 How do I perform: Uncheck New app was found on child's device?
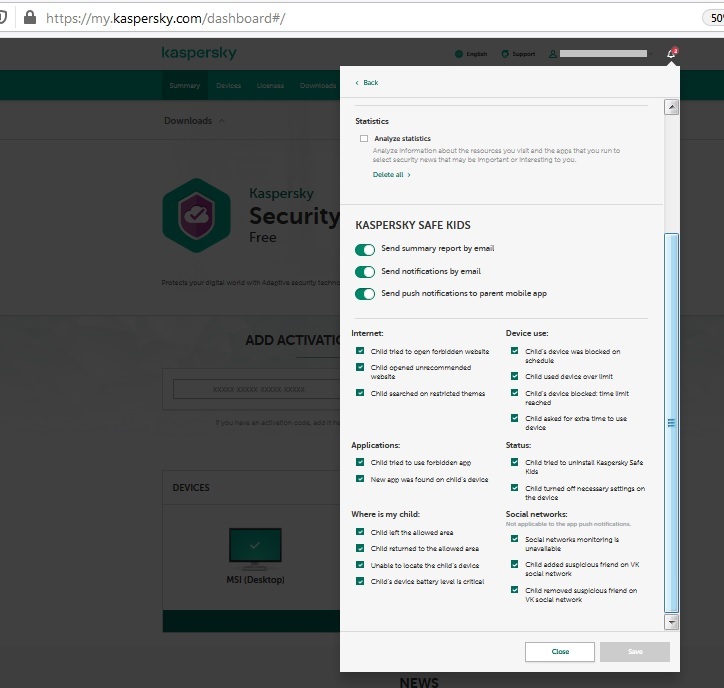360,479
